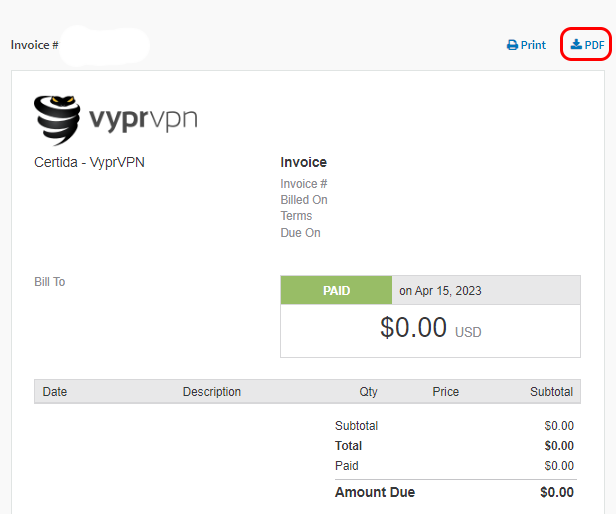Click the green PAID status badge

click(336, 291)
